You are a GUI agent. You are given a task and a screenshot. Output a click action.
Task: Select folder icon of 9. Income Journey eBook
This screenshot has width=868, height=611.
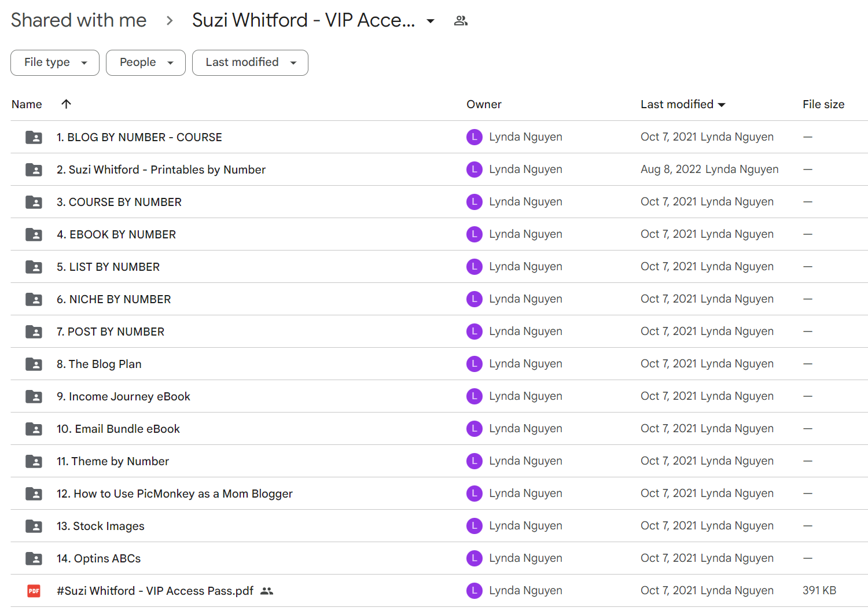34,396
